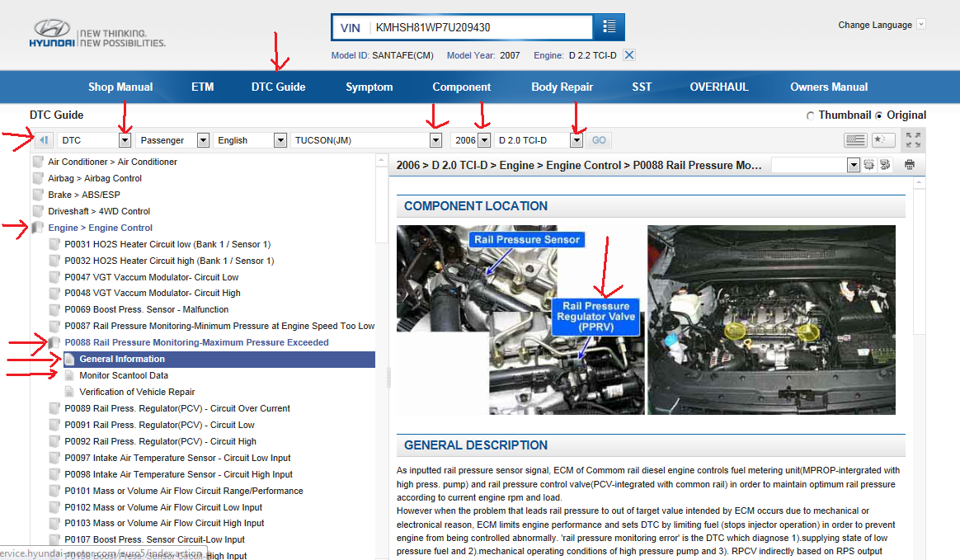Click the book icon beside P0031
The height and width of the screenshot is (560, 960).
point(54,244)
